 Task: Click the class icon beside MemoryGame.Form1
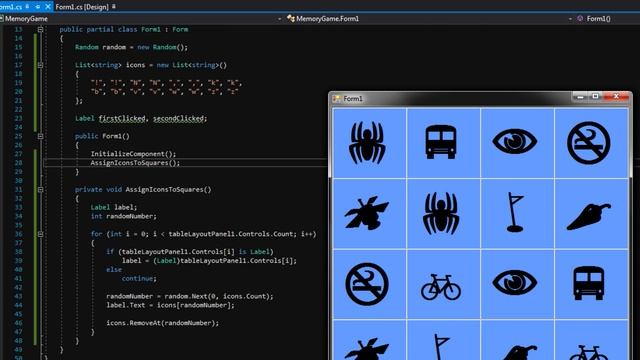tap(291, 18)
